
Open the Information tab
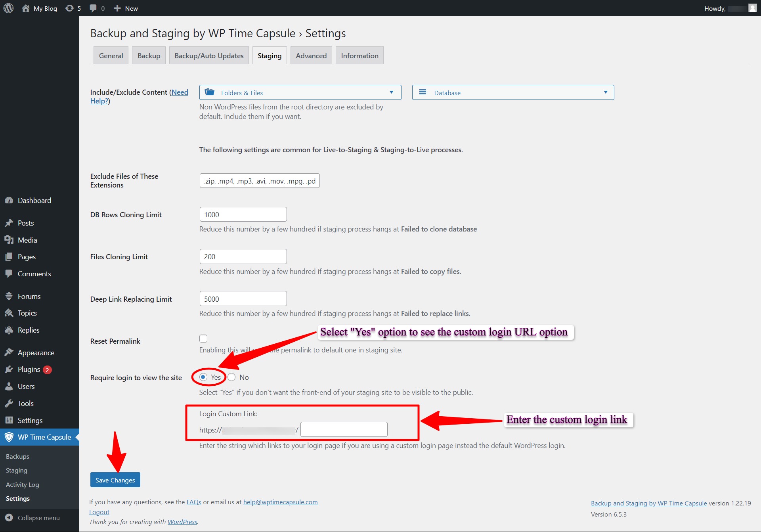pyautogui.click(x=359, y=55)
